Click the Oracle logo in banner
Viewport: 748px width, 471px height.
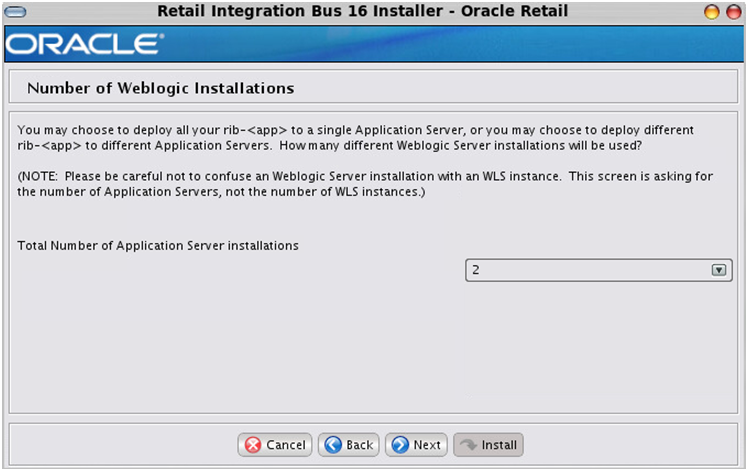pyautogui.click(x=84, y=44)
